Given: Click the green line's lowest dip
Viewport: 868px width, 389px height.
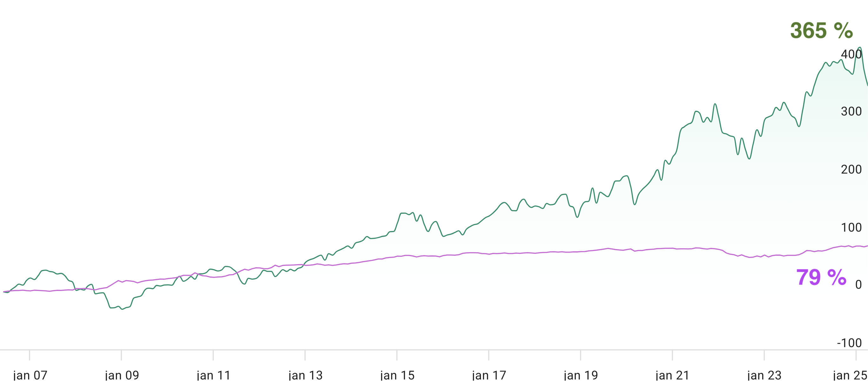Looking at the screenshot, I should tap(122, 309).
